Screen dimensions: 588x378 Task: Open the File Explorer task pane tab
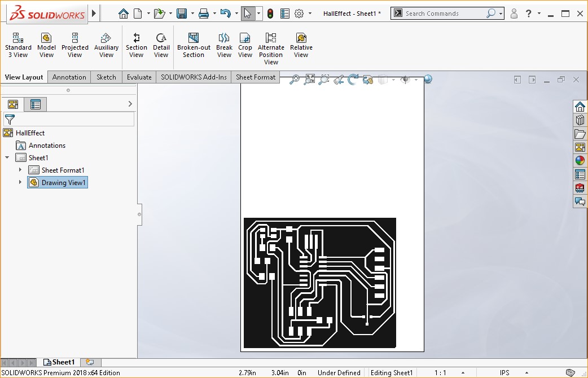click(580, 134)
